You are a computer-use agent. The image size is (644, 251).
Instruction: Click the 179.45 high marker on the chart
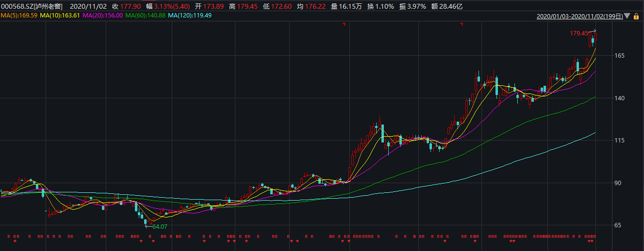[579, 33]
